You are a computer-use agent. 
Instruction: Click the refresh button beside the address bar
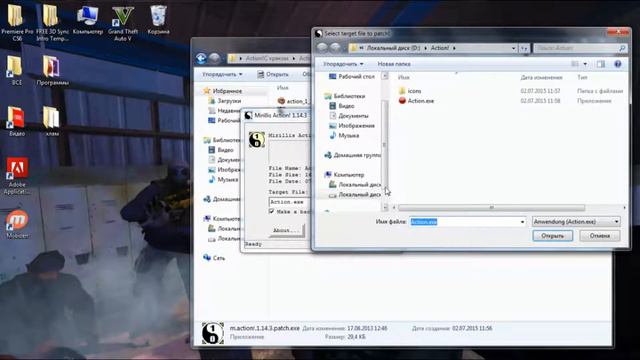tap(524, 48)
